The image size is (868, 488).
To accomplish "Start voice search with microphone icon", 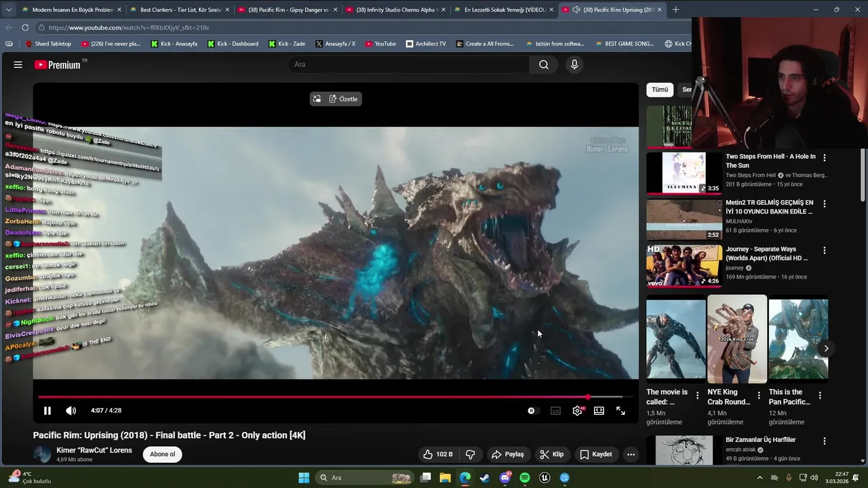I will 574,64.
